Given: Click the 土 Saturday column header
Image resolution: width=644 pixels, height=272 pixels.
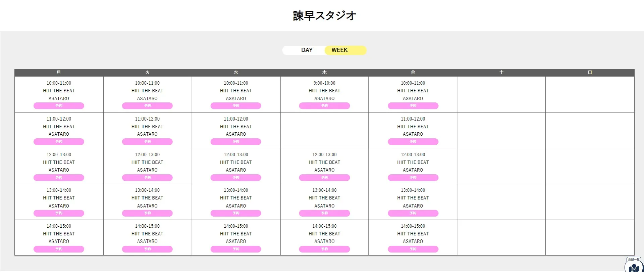Looking at the screenshot, I should pyautogui.click(x=501, y=72).
